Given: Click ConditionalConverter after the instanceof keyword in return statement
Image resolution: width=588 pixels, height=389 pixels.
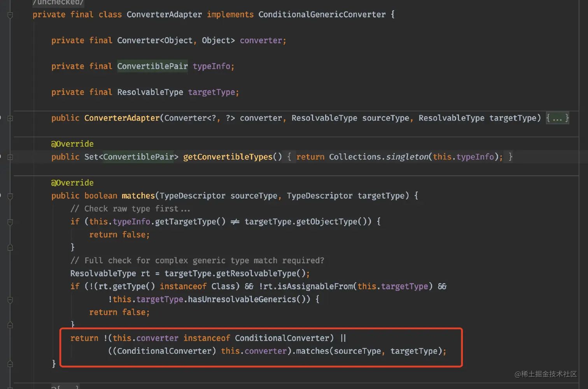Looking at the screenshot, I should (282, 338).
